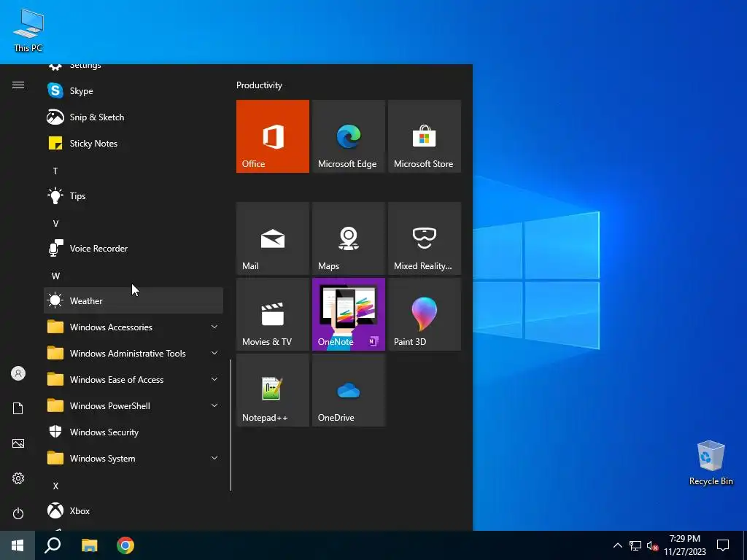Open the notification Action Center
Image resolution: width=747 pixels, height=560 pixels.
tap(723, 545)
